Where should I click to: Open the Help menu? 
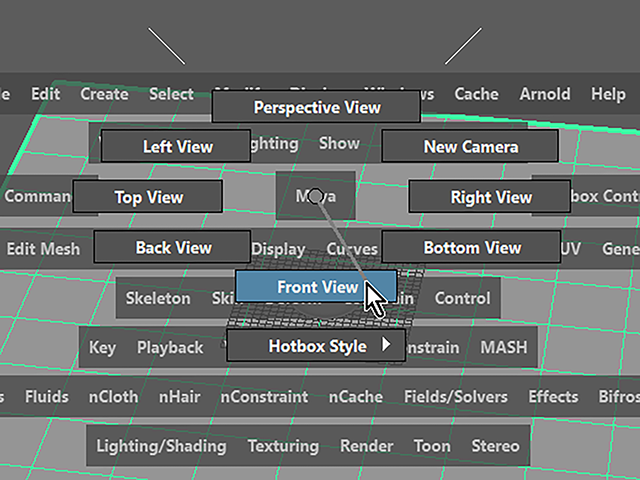coord(608,94)
